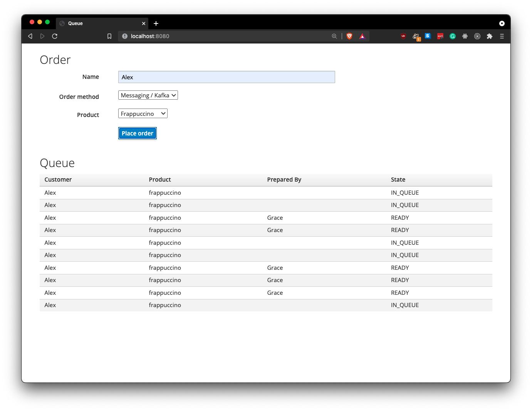The height and width of the screenshot is (411, 532).
Task: Open the profile dropdown arrow in title bar
Action: click(502, 23)
